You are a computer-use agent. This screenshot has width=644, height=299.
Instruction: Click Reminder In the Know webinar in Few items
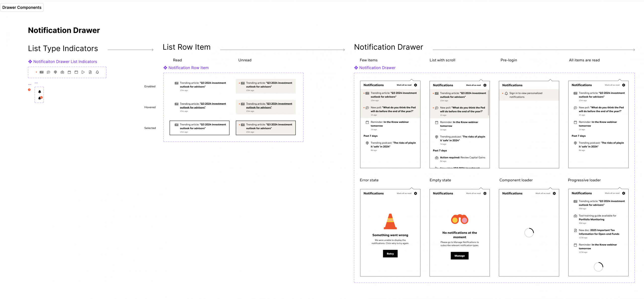(390, 125)
